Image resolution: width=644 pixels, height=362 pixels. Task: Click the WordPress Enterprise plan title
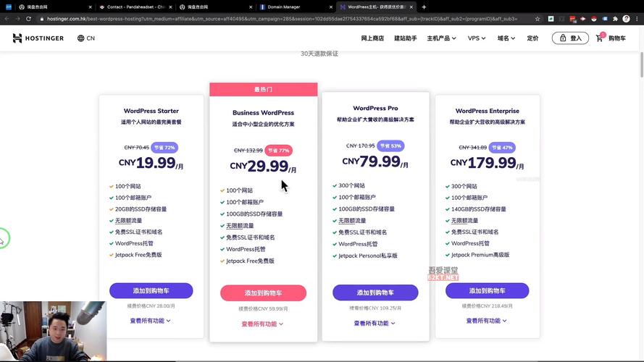pos(487,111)
